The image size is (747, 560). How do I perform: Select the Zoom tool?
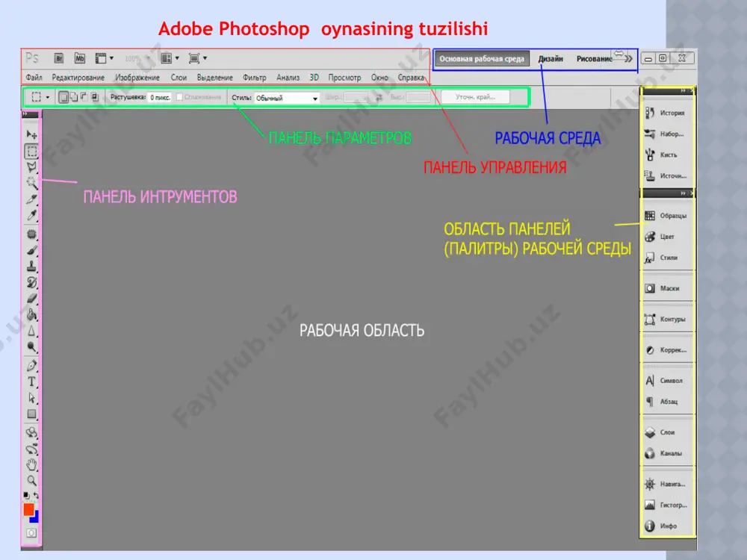pos(31,480)
